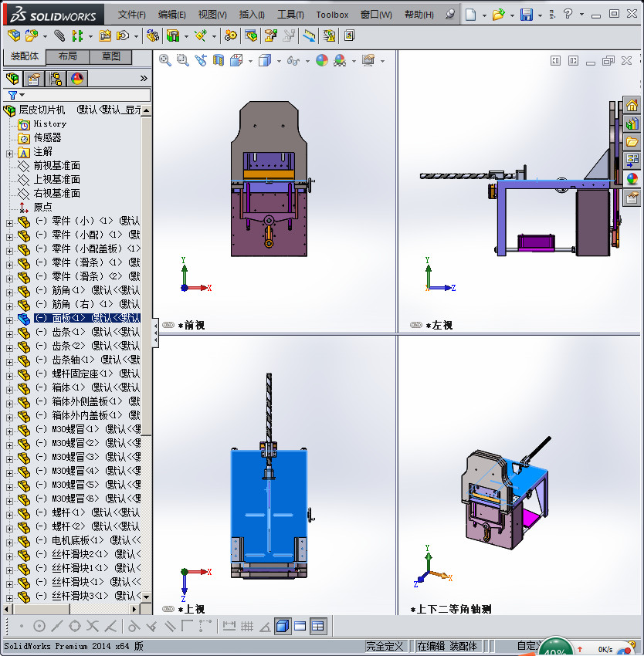Expand the 注解 tree node
Screen dimensions: 644x656
9,152
